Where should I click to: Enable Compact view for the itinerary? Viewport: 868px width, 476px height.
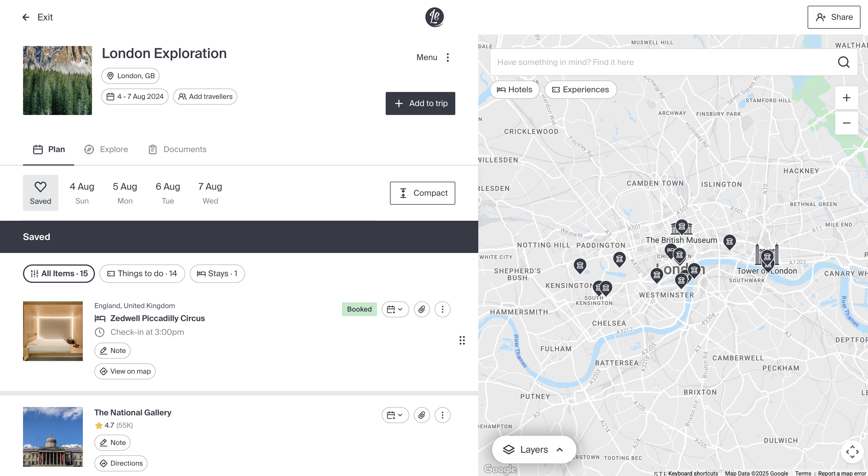[422, 193]
